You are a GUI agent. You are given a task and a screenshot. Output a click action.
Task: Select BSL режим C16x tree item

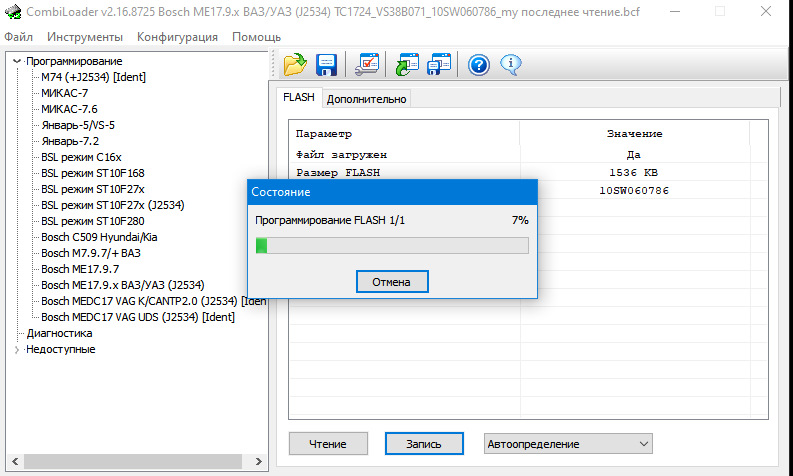[x=81, y=157]
